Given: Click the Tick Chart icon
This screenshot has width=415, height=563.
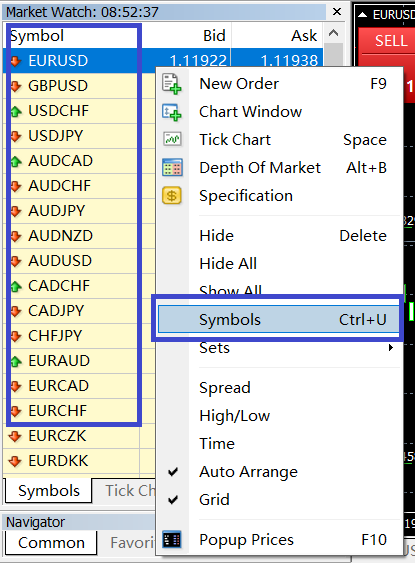Looking at the screenshot, I should click(172, 139).
